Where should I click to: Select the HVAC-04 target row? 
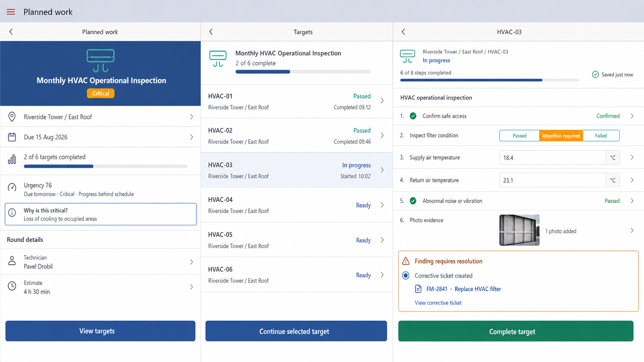[297, 205]
